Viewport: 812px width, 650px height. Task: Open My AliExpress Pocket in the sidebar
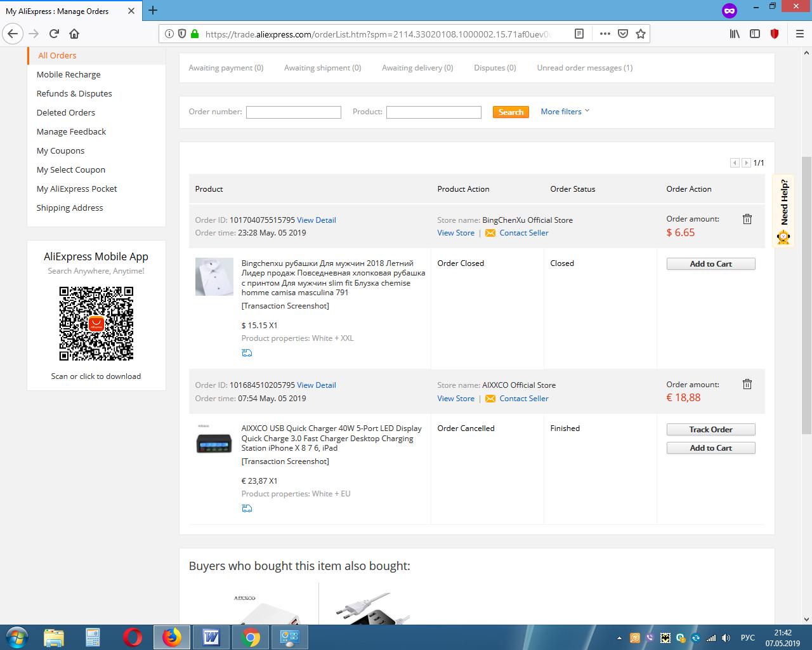coord(77,189)
